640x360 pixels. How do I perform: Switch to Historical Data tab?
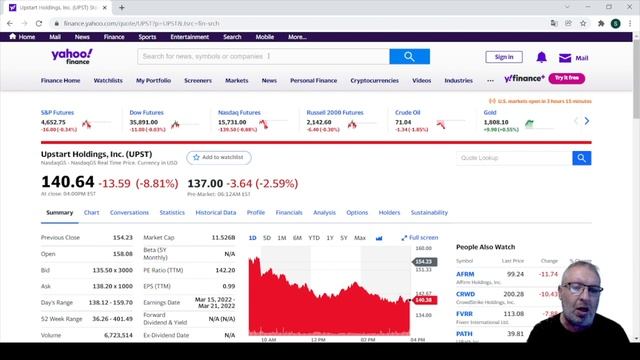point(216,213)
